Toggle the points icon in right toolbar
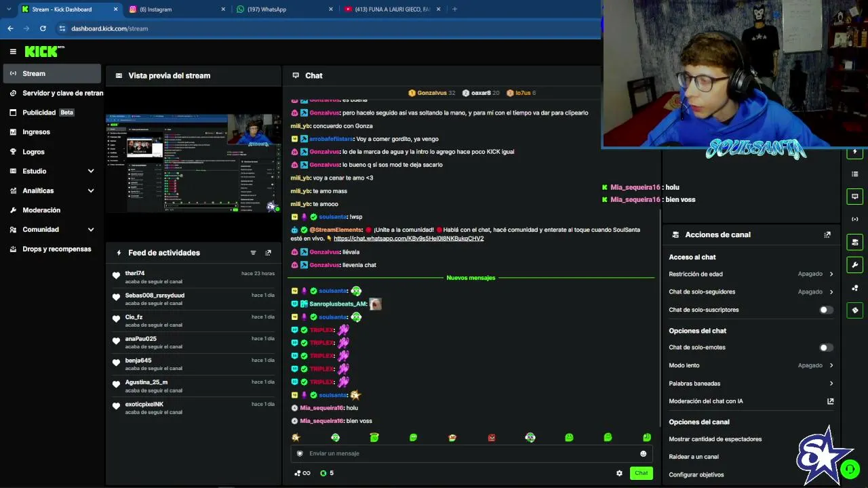The image size is (868, 488). coord(855,288)
